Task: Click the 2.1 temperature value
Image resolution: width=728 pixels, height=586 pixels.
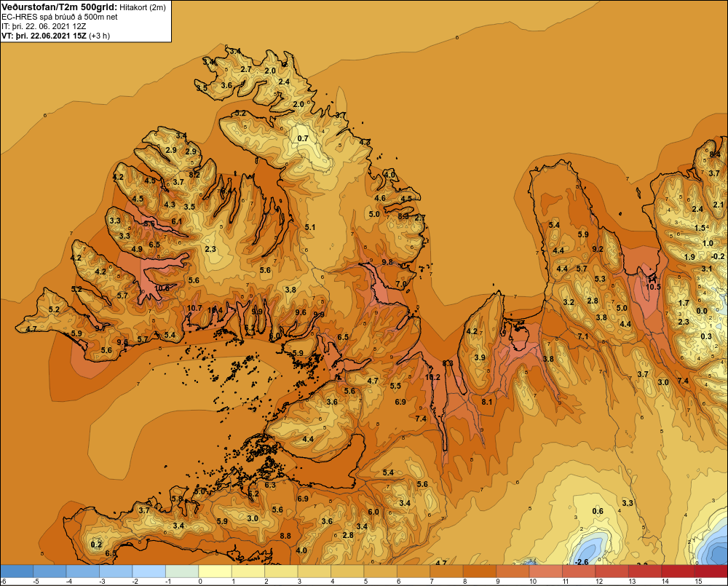Action: 719,205
